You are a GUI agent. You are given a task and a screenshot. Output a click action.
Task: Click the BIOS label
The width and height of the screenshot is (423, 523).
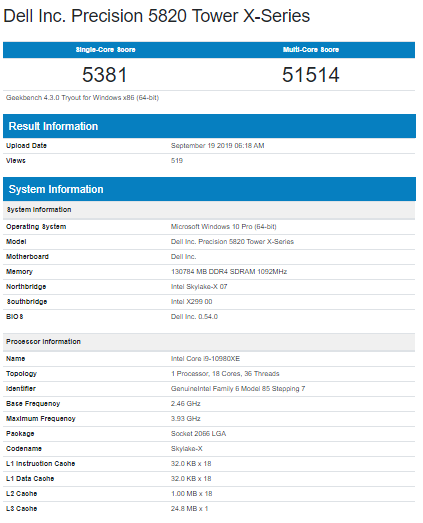click(x=15, y=317)
